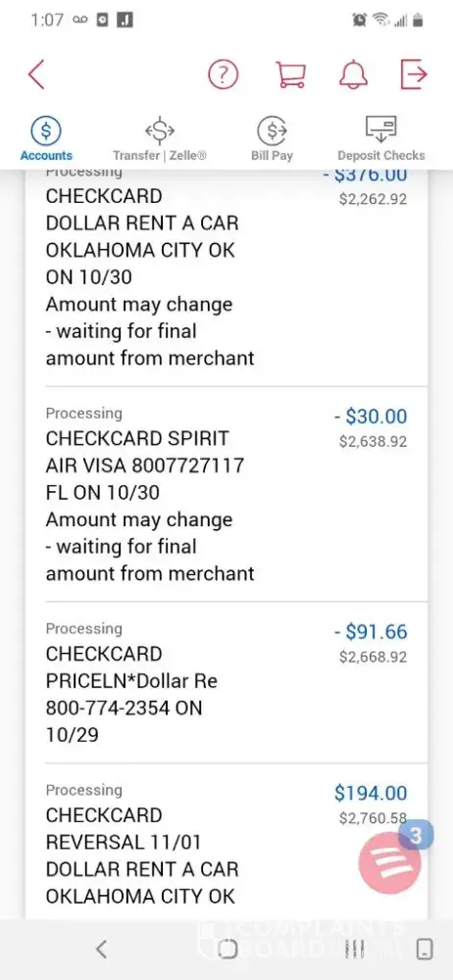Tap the $194.00 reversal amount
The height and width of the screenshot is (980, 453).
371,793
